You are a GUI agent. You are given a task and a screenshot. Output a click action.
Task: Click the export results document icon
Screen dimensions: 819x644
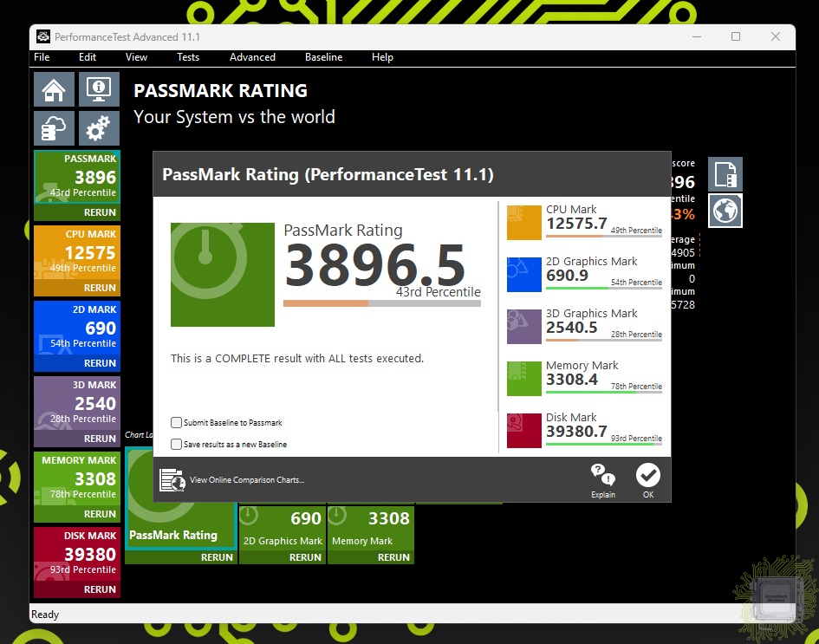(725, 174)
